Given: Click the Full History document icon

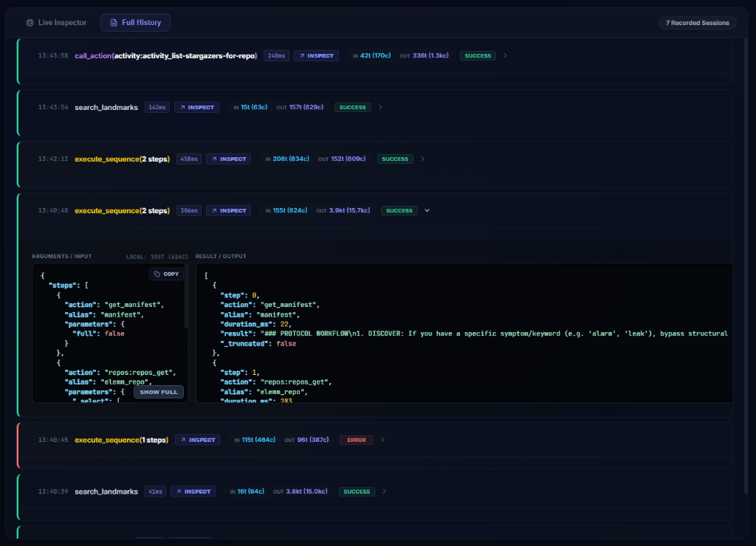Looking at the screenshot, I should 114,23.
